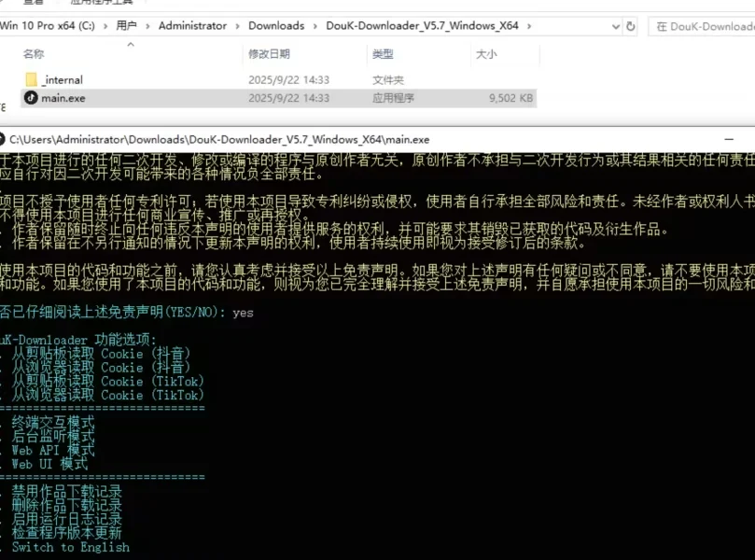Open the 用户 breadcrumb segment

126,26
